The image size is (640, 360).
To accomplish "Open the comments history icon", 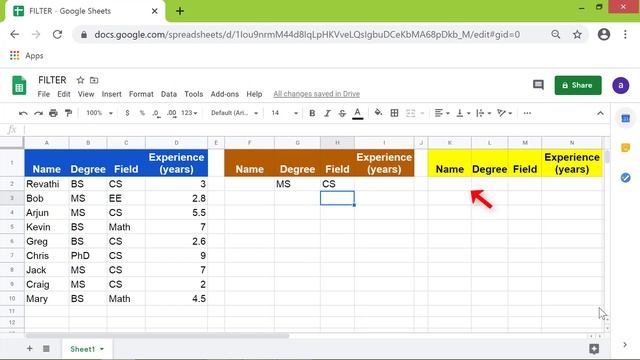I will tap(538, 85).
